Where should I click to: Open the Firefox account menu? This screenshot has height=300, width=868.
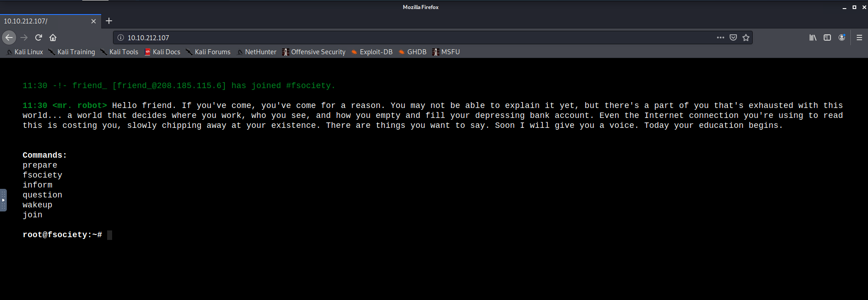[842, 37]
